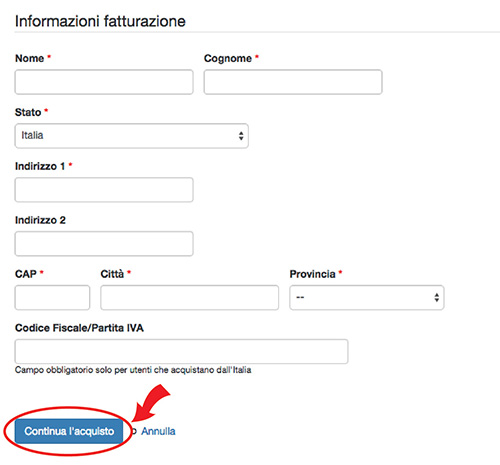Click the Codice Fiscale/Partita IVA field

click(x=182, y=351)
